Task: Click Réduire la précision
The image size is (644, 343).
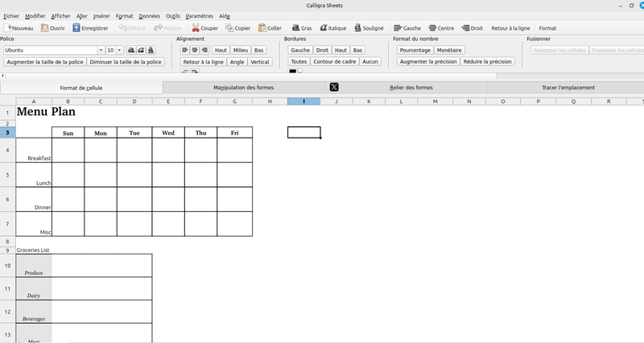Action: coord(488,61)
